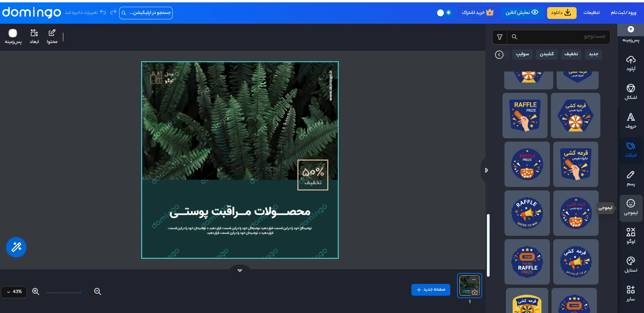Click the redo arrow in top bar

tap(113, 12)
